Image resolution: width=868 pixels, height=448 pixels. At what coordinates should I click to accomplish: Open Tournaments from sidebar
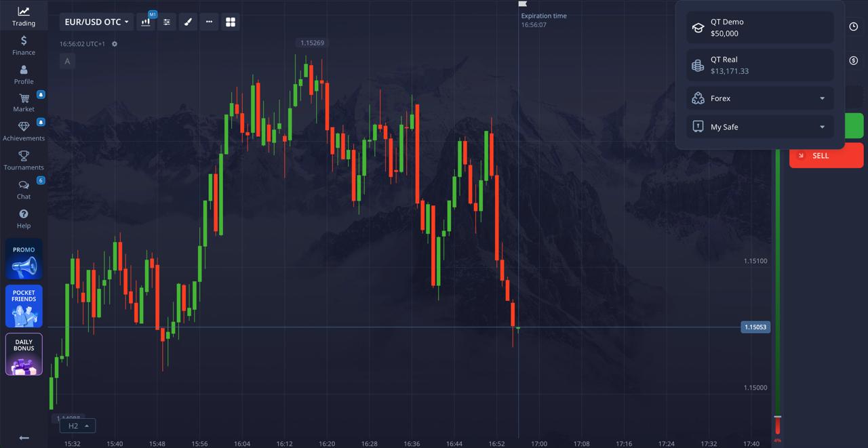click(x=24, y=161)
